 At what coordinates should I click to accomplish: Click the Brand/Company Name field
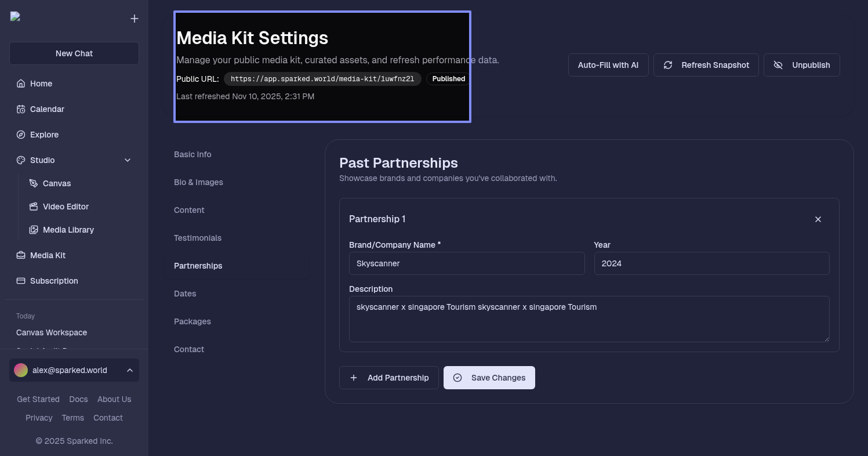click(x=466, y=263)
